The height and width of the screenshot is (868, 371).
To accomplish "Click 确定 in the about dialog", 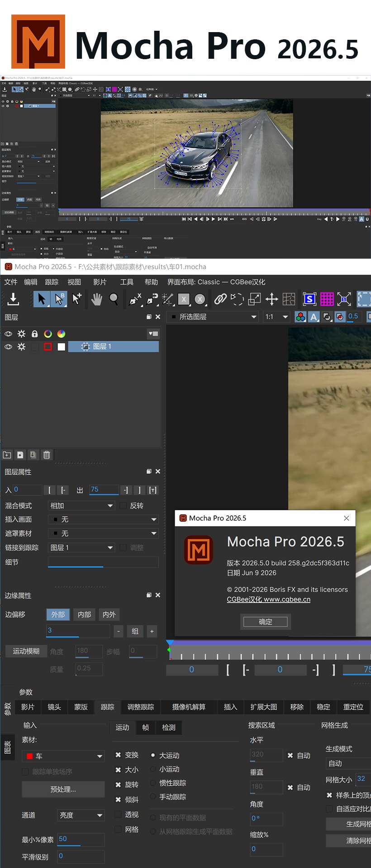I will tap(266, 622).
